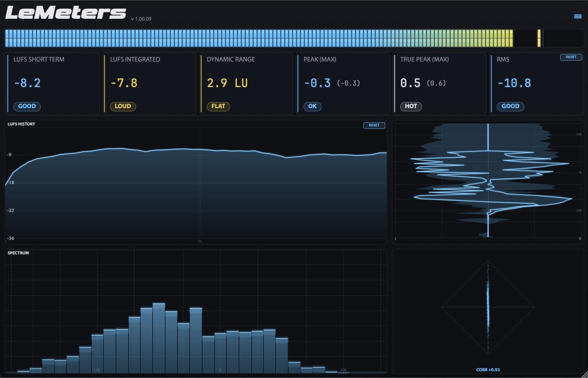Image resolution: width=588 pixels, height=378 pixels.
Task: Click the 100 frequency label in spectrum
Action: coord(97,370)
